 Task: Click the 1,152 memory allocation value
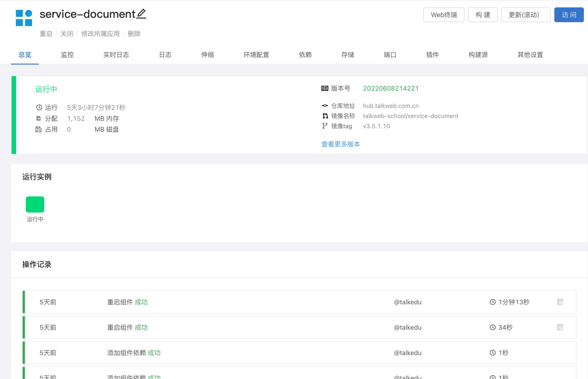[76, 118]
